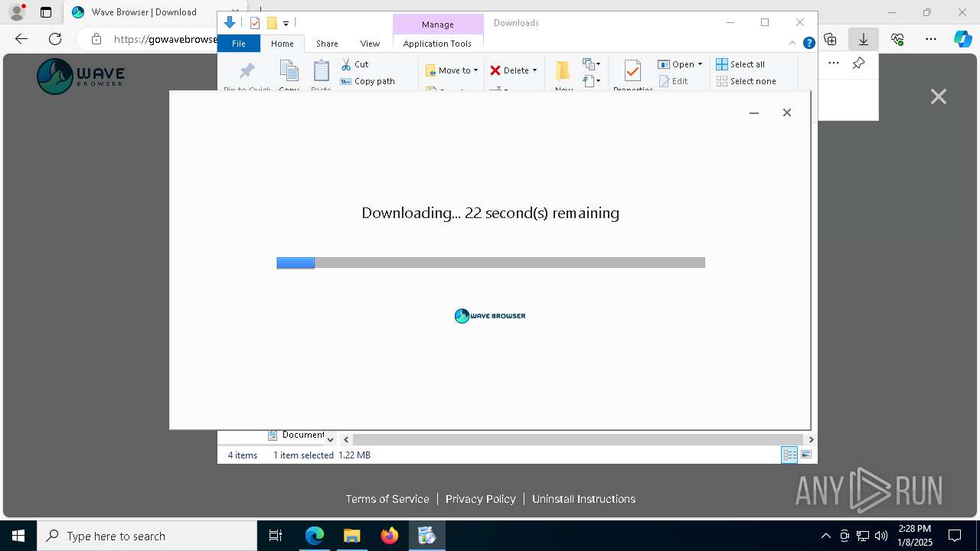Click Edit in the Explorer ribbon
Screen dimensions: 980x551
tap(673, 81)
